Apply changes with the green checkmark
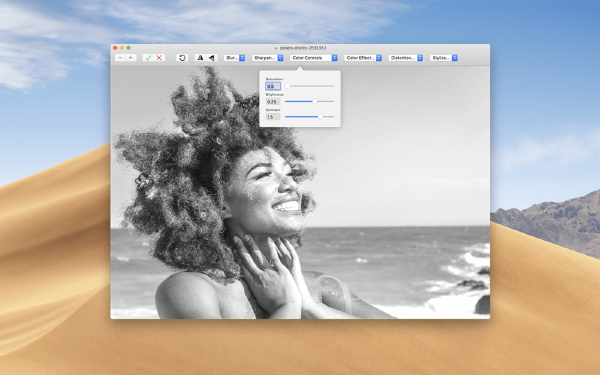Screen dimensions: 600x375 pos(148,58)
